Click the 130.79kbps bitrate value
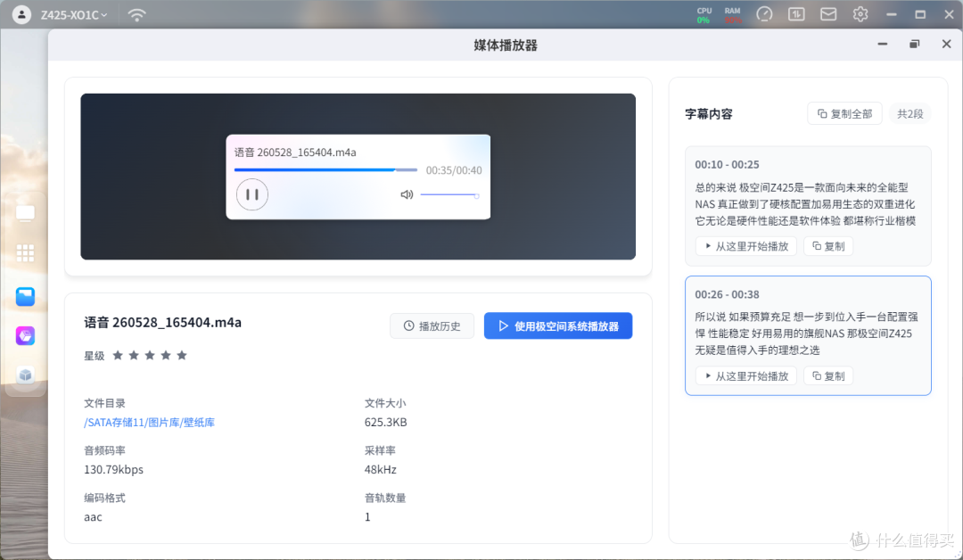This screenshot has width=963, height=560. [x=113, y=470]
